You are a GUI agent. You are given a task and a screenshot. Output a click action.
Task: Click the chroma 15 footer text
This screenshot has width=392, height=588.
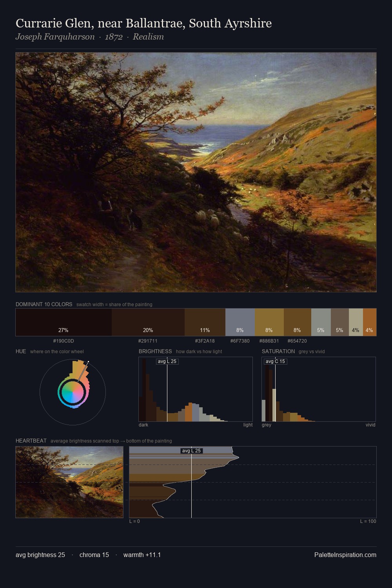click(94, 555)
